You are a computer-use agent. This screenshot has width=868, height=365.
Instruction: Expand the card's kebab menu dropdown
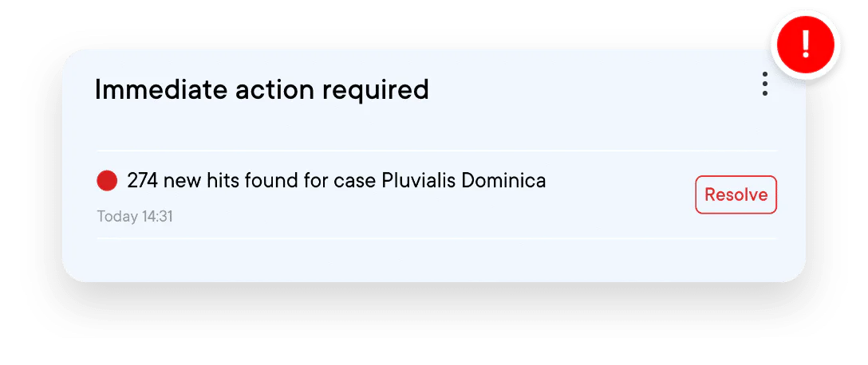pos(764,84)
